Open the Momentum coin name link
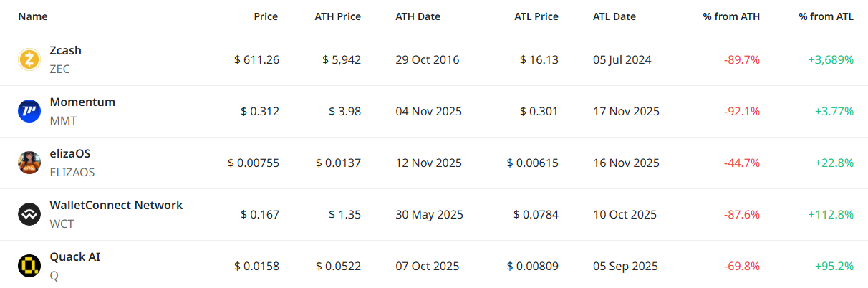Image resolution: width=868 pixels, height=288 pixels. click(82, 102)
